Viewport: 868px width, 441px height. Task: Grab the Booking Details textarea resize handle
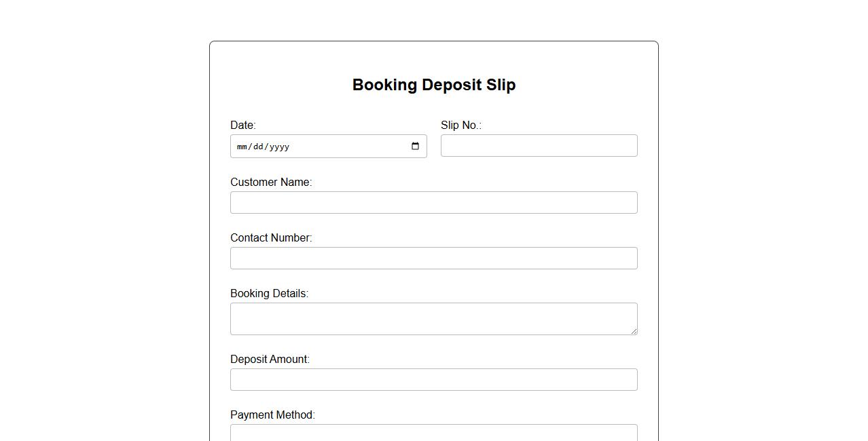(634, 331)
